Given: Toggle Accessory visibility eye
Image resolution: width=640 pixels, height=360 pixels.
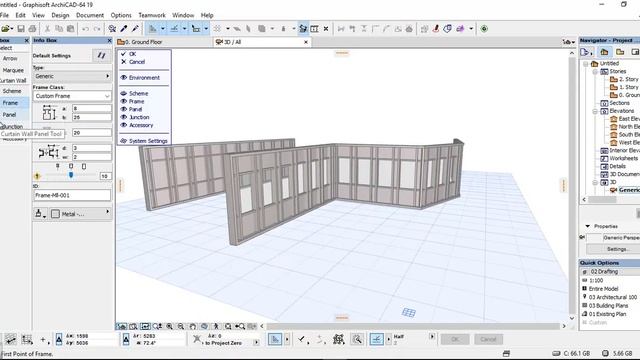Looking at the screenshot, I should 124,125.
